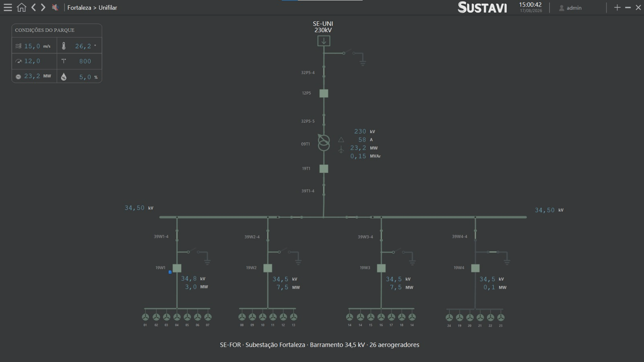Select feeder breaker 19W3
Image resolution: width=644 pixels, height=362 pixels.
point(381,268)
